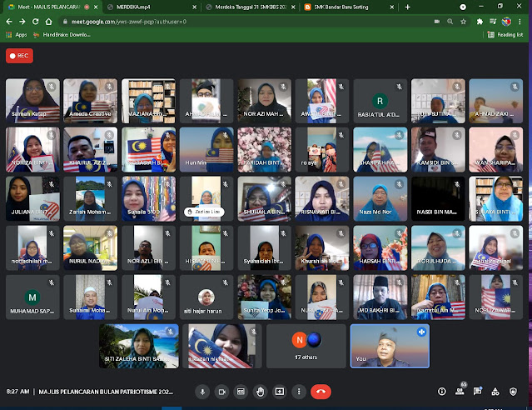Select the WAN SHARIPA... video tile

(495, 150)
